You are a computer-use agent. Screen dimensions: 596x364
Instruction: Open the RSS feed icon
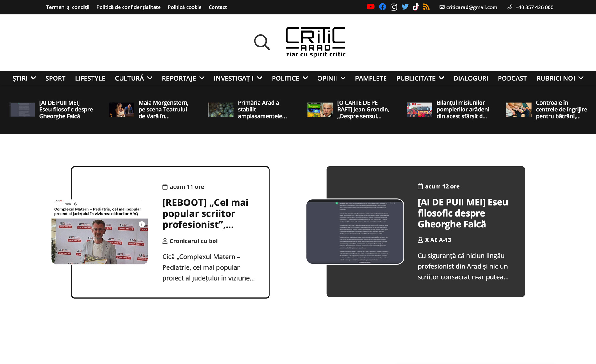click(x=427, y=7)
